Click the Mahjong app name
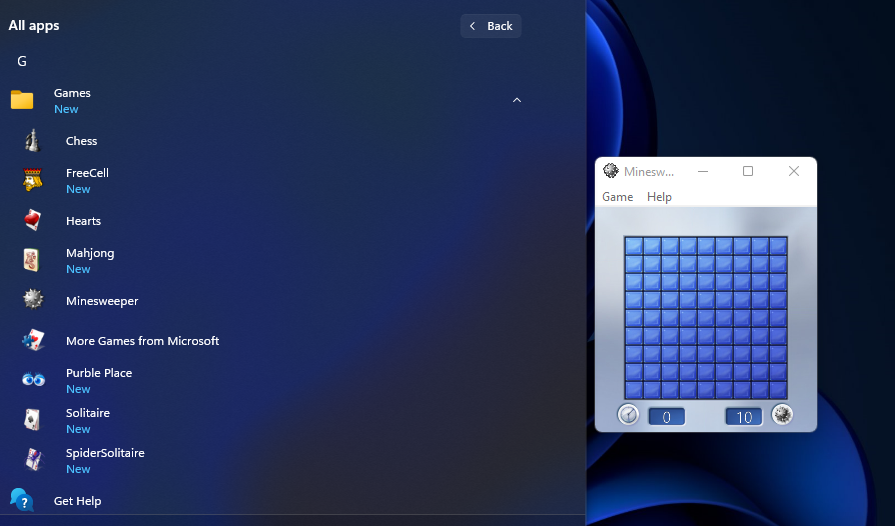The width and height of the screenshot is (895, 526). (x=90, y=253)
